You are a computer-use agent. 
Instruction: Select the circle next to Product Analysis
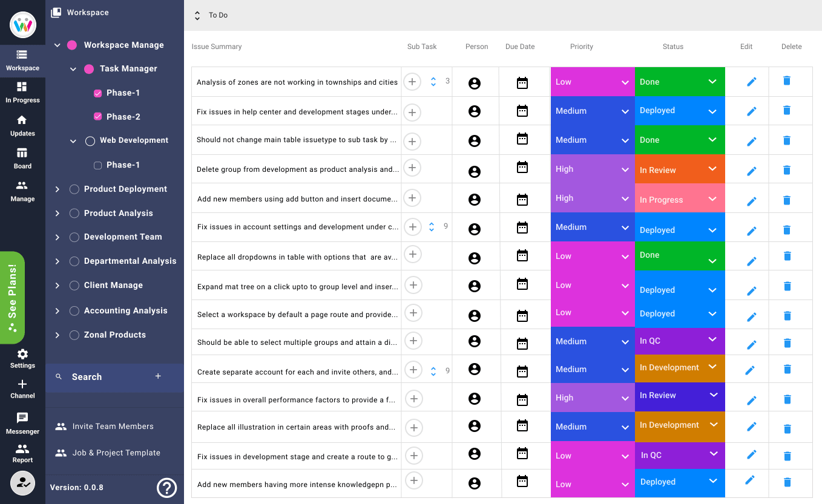(x=74, y=213)
